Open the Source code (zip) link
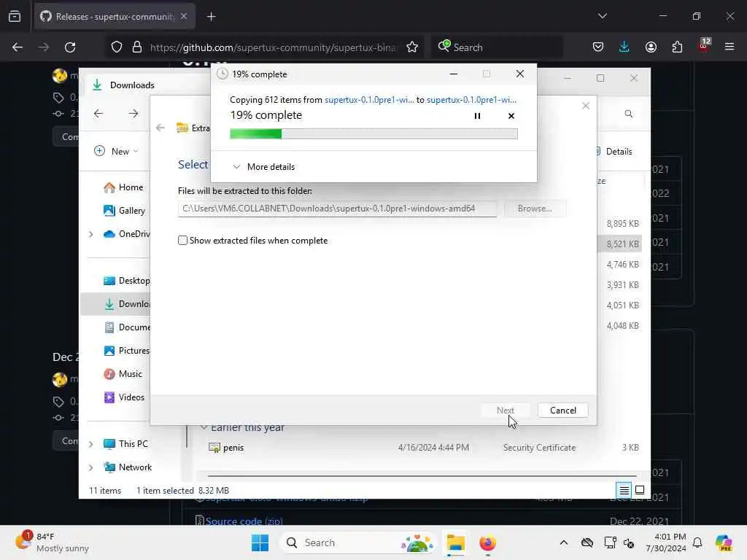This screenshot has height=560, width=747. (244, 521)
